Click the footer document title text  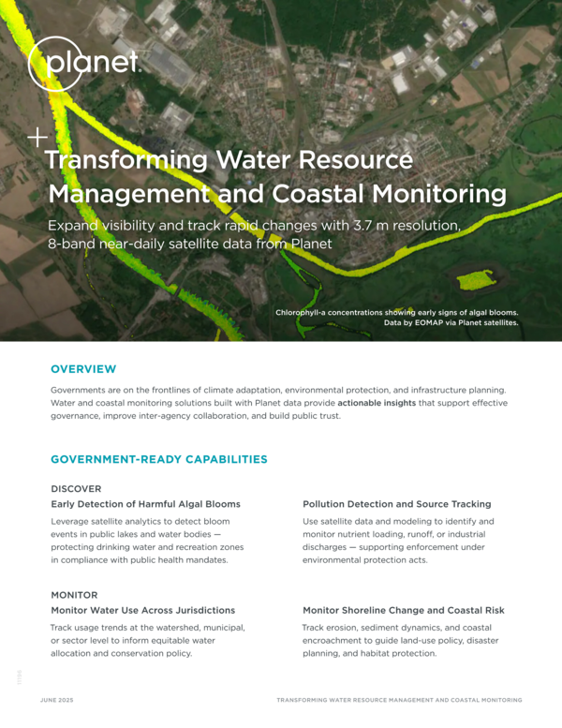tap(400, 700)
